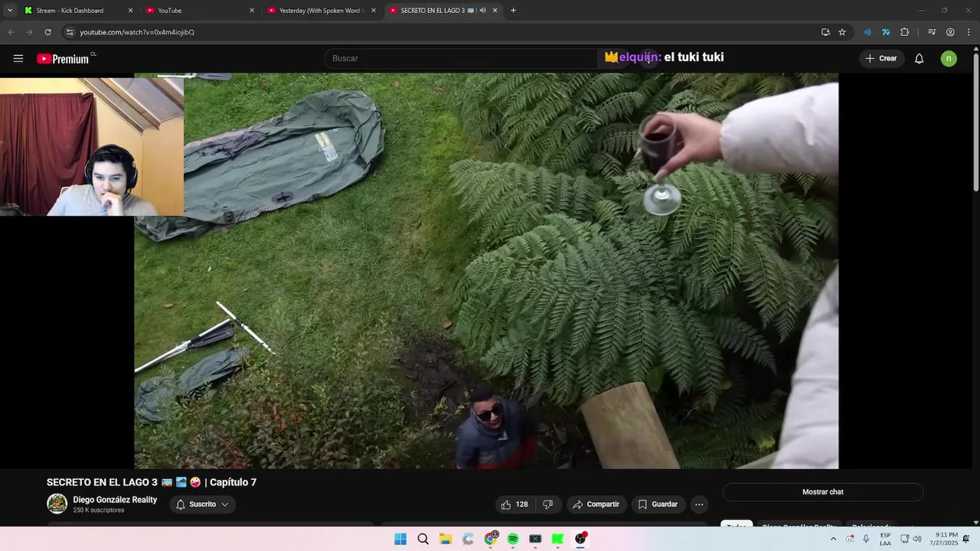This screenshot has height=551, width=980.
Task: Open Diego González Reality channel name link
Action: (x=115, y=500)
